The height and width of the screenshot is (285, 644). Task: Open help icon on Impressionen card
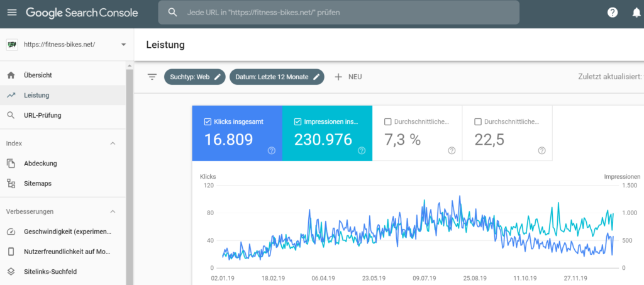tap(362, 151)
